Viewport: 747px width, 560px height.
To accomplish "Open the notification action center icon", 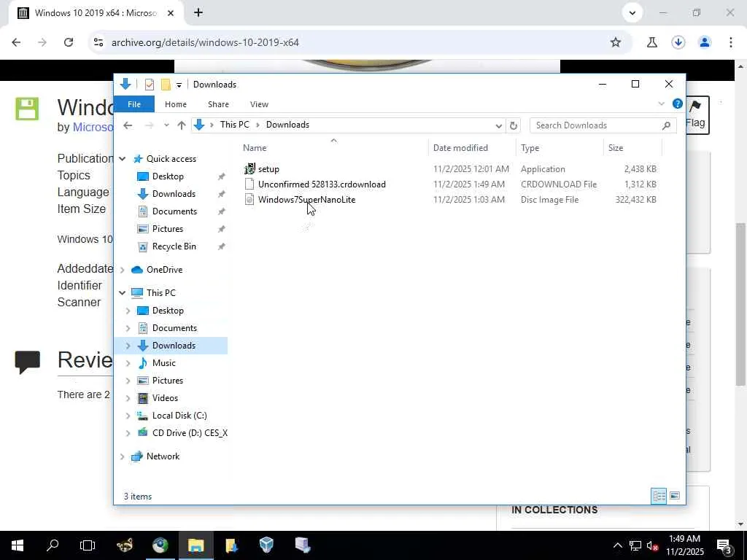I will pyautogui.click(x=724, y=545).
